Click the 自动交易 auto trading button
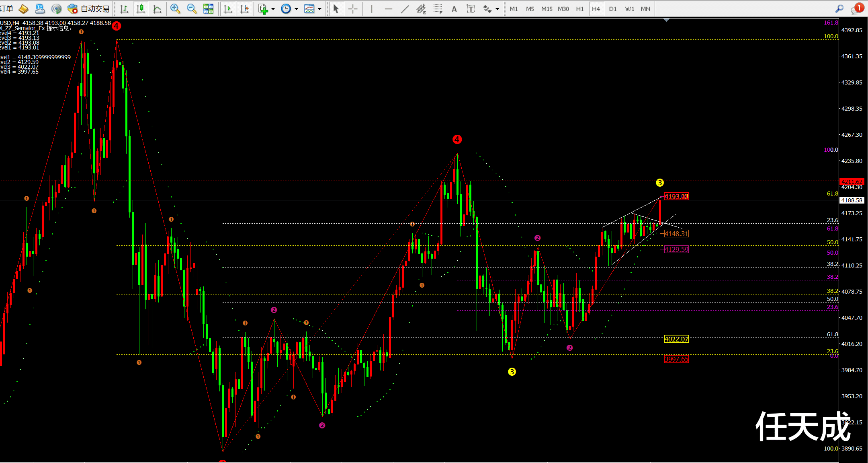Viewport: 868px width, 463px height. pos(89,9)
